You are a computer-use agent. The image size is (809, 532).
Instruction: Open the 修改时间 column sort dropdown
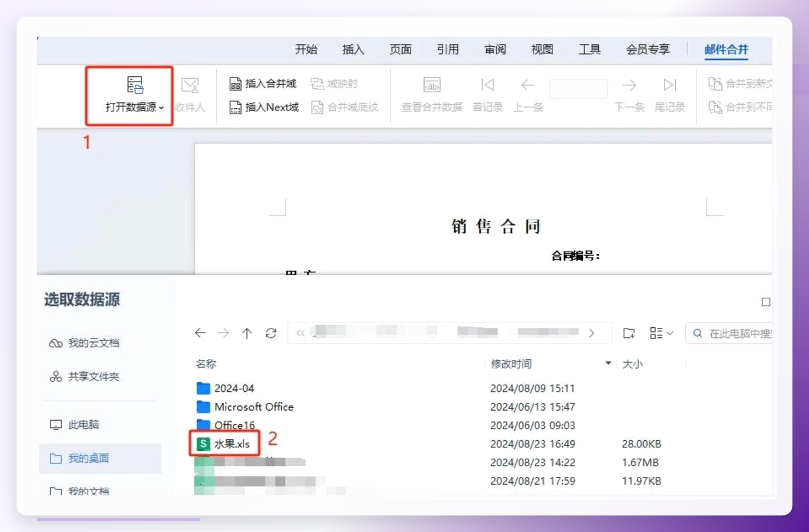(x=608, y=363)
